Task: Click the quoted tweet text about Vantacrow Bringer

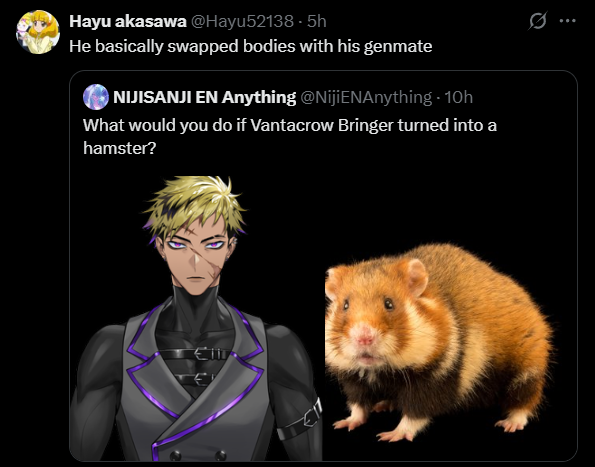Action: 290,136
